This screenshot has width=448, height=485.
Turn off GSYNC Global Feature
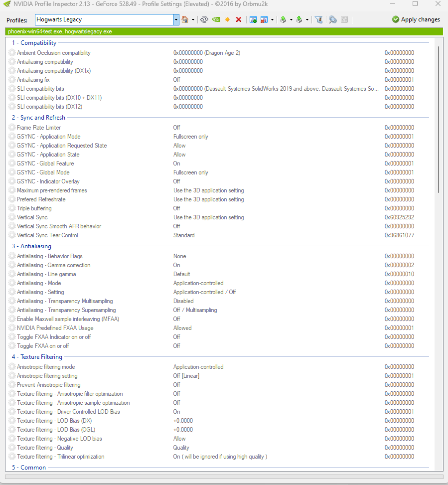click(209, 163)
